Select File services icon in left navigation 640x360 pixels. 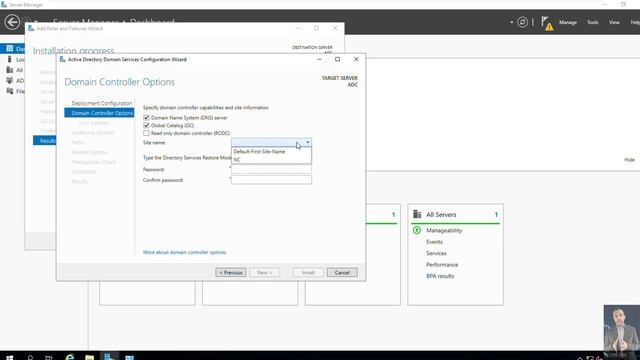(9, 91)
